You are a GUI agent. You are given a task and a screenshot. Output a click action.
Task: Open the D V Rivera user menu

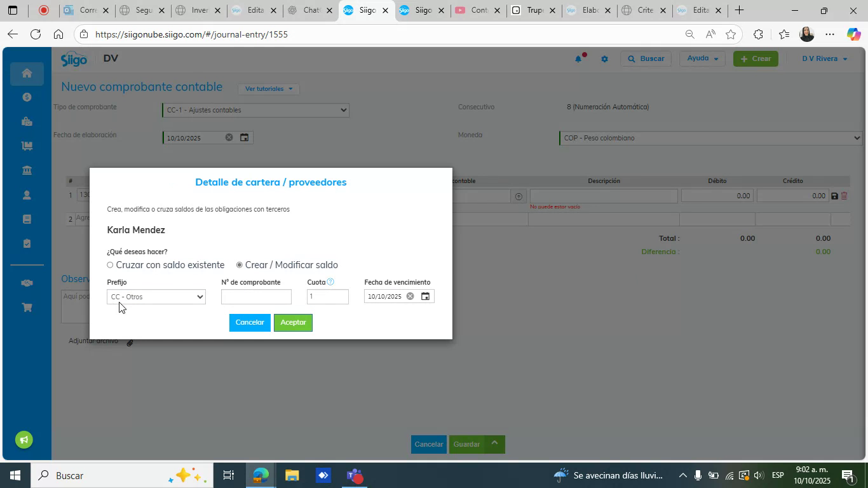click(x=824, y=58)
